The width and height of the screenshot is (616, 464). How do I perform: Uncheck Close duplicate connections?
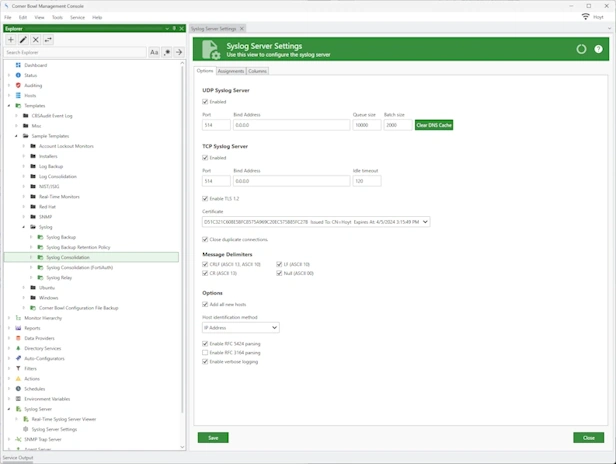coord(205,239)
